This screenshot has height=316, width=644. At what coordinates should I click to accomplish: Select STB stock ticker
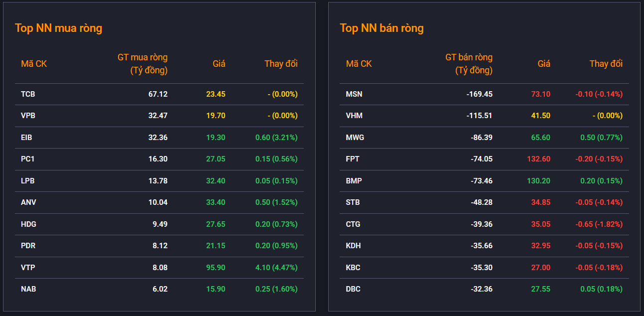pyautogui.click(x=353, y=202)
